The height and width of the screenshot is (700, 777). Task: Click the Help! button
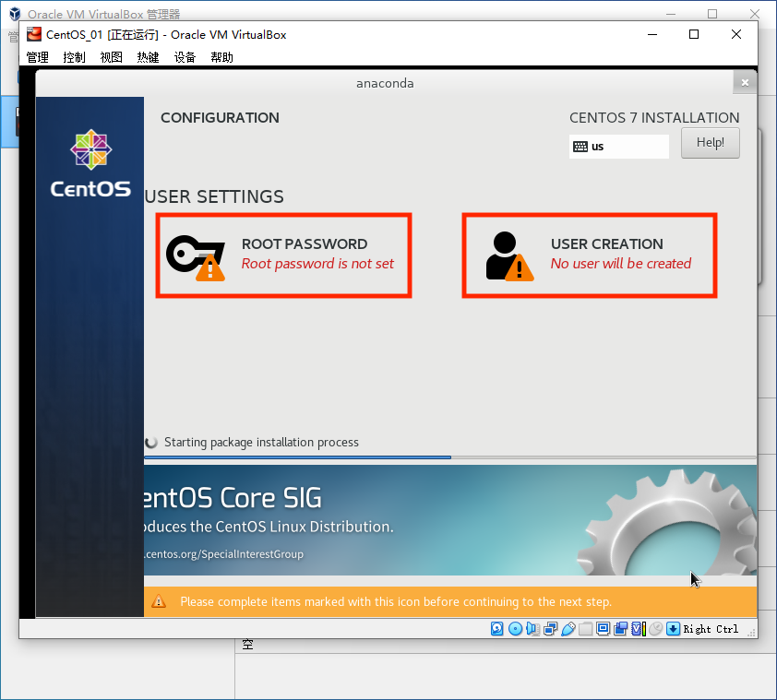711,143
